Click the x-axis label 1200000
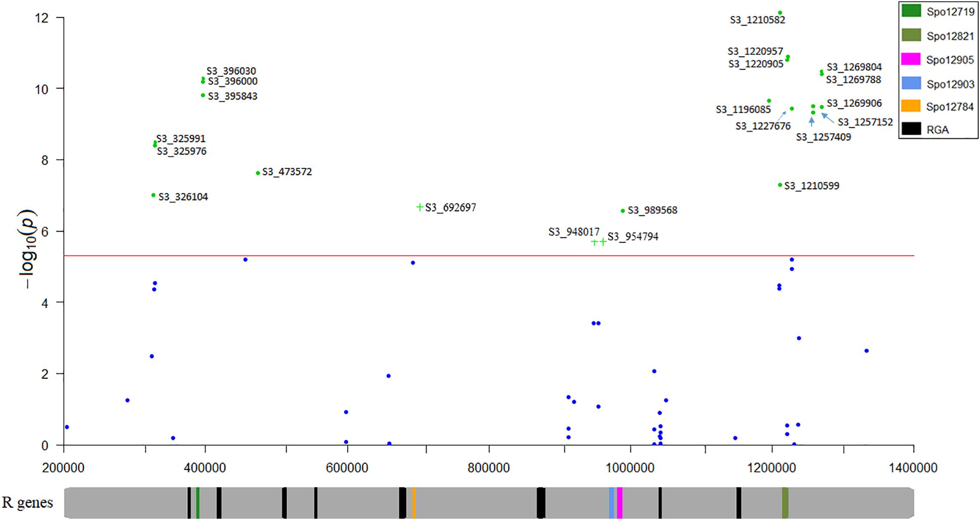Image resolution: width=980 pixels, height=520 pixels. coord(772,468)
